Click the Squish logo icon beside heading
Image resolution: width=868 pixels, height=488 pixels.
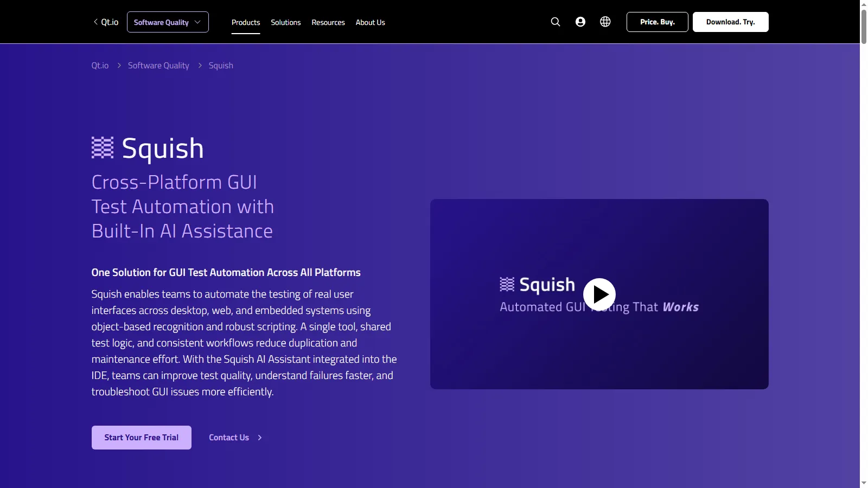click(x=103, y=147)
